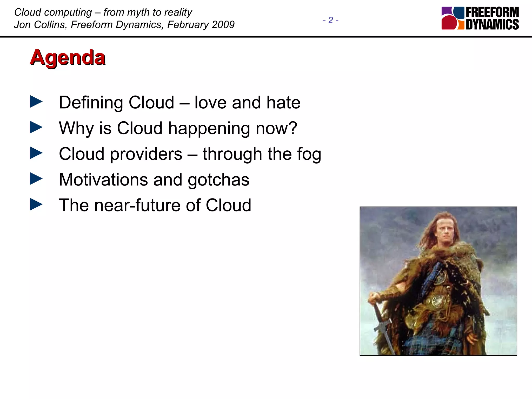Click the slide page number 2

330,20
